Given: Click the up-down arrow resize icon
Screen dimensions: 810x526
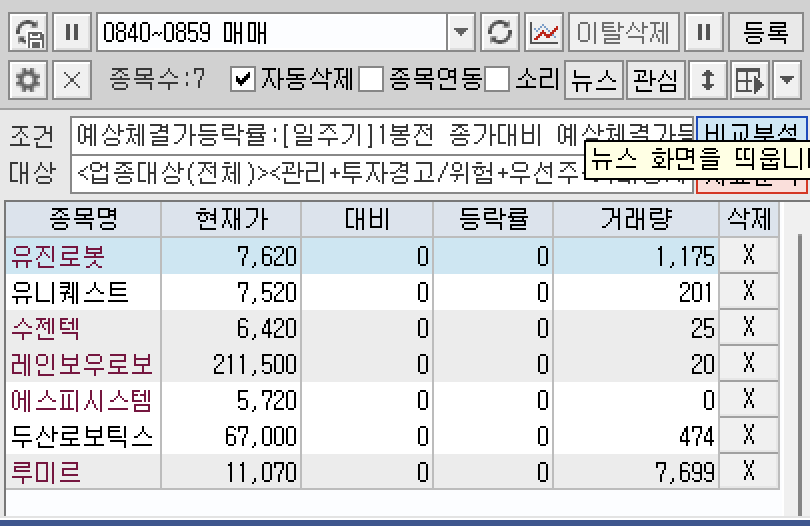Looking at the screenshot, I should [x=708, y=80].
